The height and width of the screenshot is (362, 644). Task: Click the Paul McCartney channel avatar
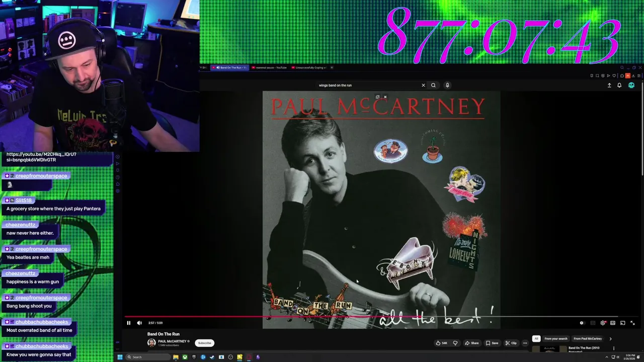tap(151, 343)
